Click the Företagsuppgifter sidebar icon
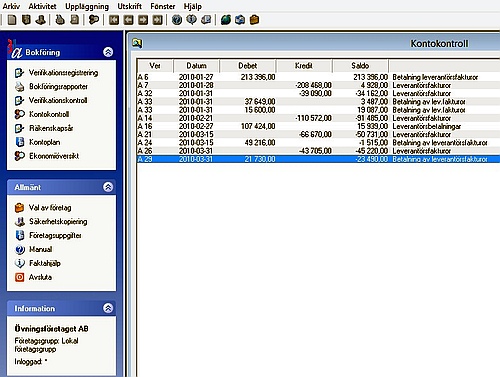 pos(20,235)
